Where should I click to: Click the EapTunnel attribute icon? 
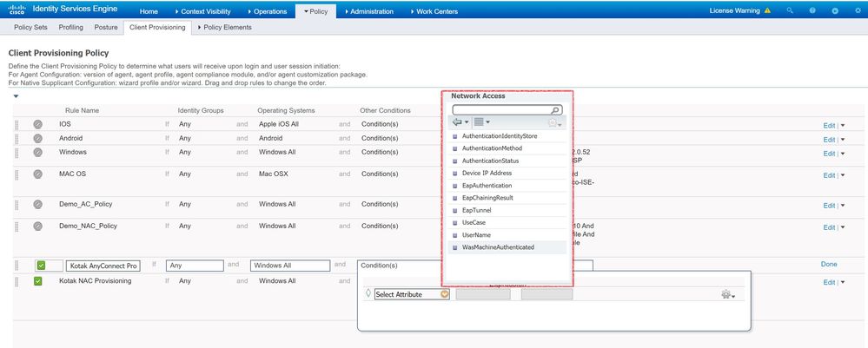pos(455,210)
